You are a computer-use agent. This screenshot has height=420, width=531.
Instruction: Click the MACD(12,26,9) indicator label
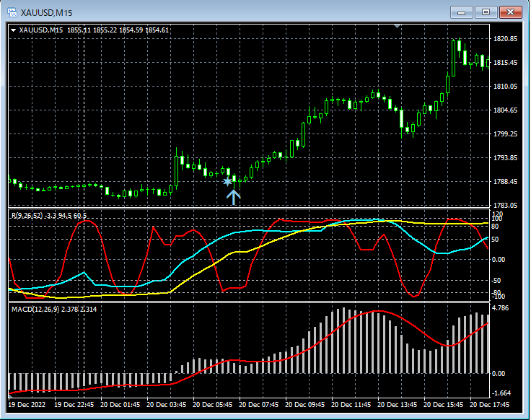54,310
